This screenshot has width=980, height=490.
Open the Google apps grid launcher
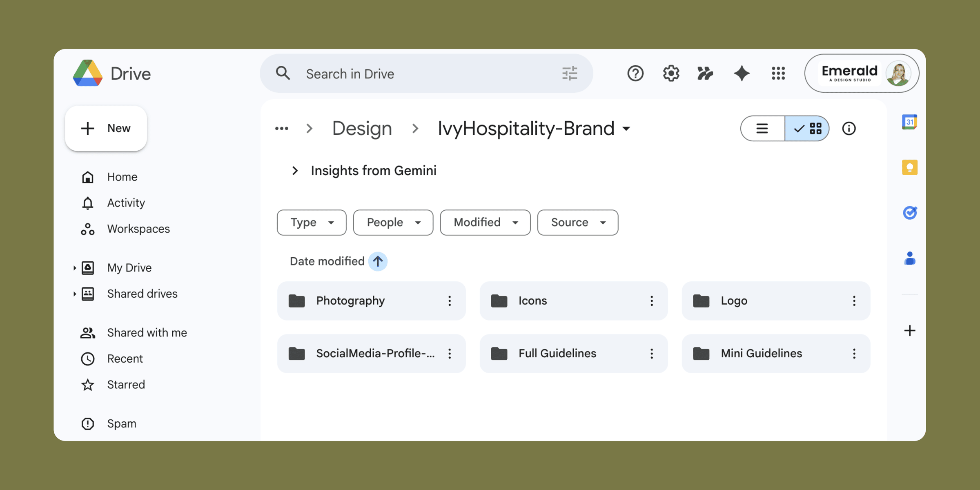(x=778, y=73)
